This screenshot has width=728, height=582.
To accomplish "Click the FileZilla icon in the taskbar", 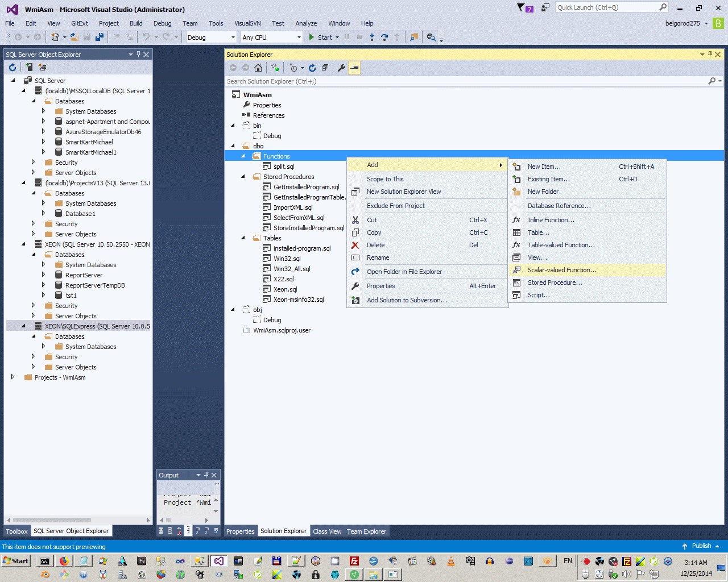I will pos(354,561).
